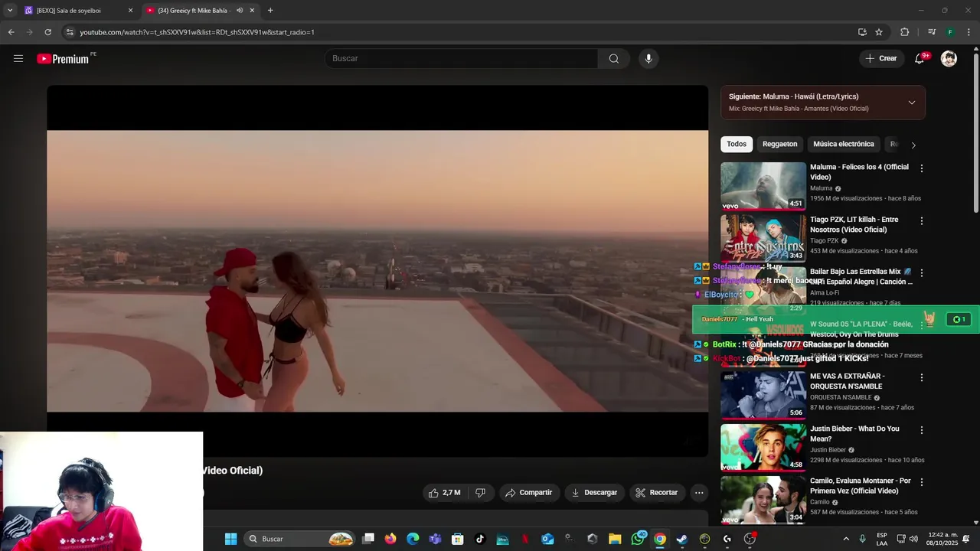Open Steam from the taskbar

coord(682,539)
